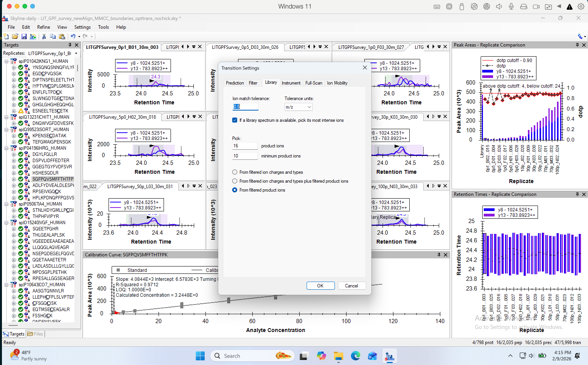The width and height of the screenshot is (588, 365).
Task: Choose 'From filtered ion charges and types plus filtered product ions'
Action: [235, 181]
